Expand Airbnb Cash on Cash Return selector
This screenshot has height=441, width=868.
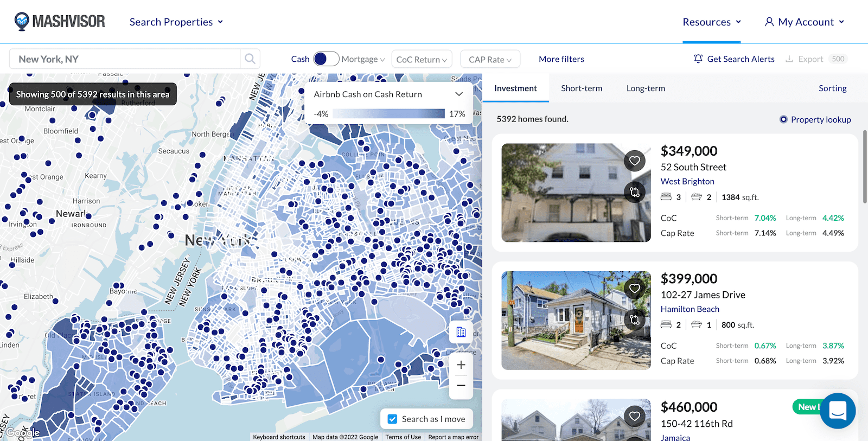[x=388, y=94]
